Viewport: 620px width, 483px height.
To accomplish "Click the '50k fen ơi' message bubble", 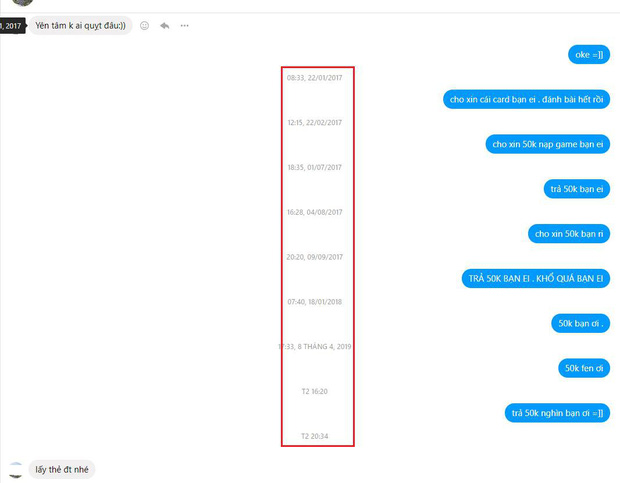I will [x=583, y=368].
